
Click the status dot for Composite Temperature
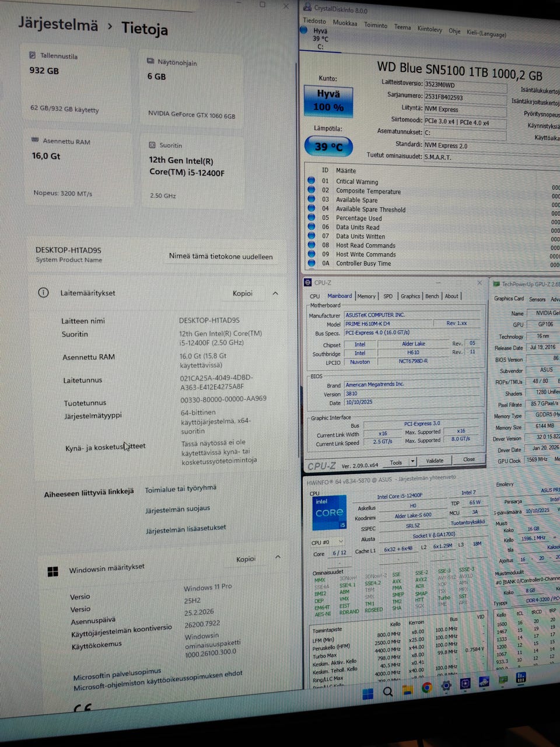point(311,190)
